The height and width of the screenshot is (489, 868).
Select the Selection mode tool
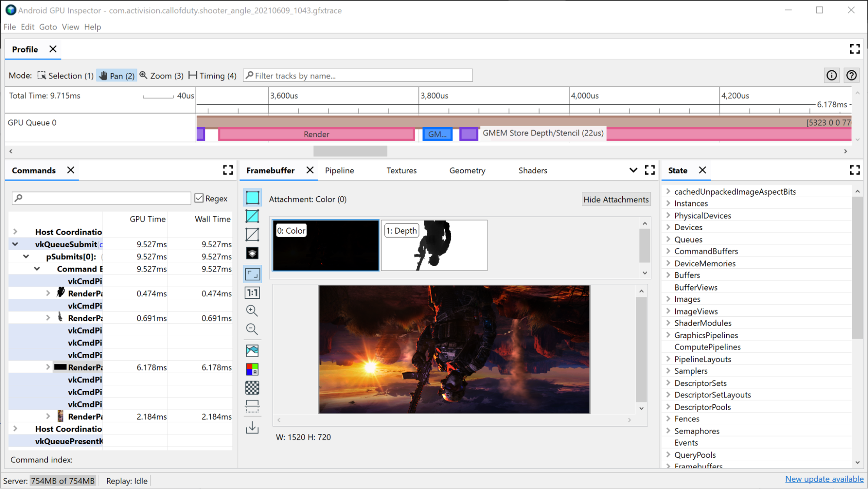[x=64, y=76]
